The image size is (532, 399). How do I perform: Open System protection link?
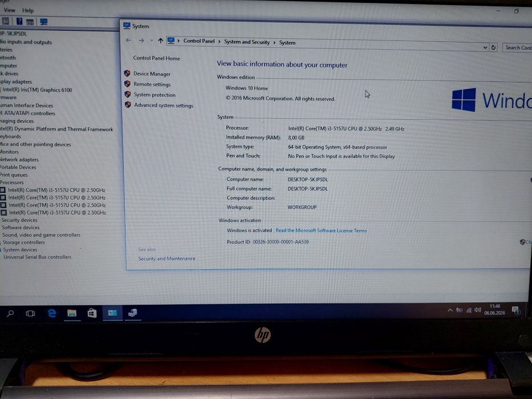(155, 95)
